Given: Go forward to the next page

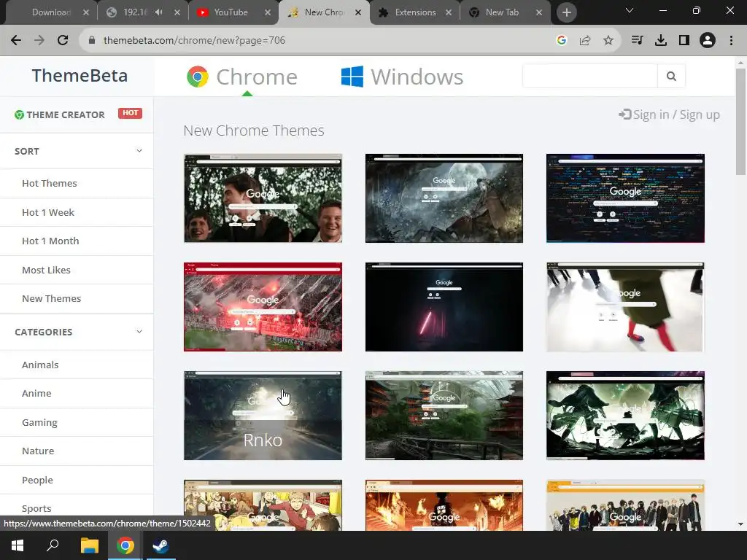Looking at the screenshot, I should click(x=39, y=41).
